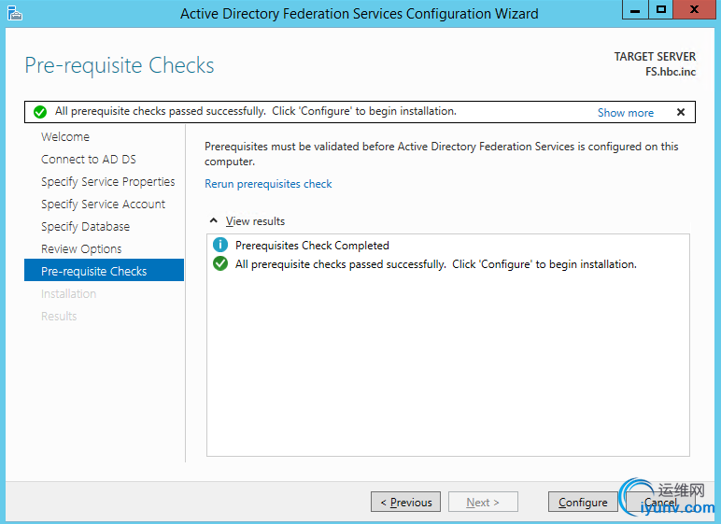Click the 'Prerequisites must be validated' description text
Screen dimensions: 721x524
[x=441, y=154]
